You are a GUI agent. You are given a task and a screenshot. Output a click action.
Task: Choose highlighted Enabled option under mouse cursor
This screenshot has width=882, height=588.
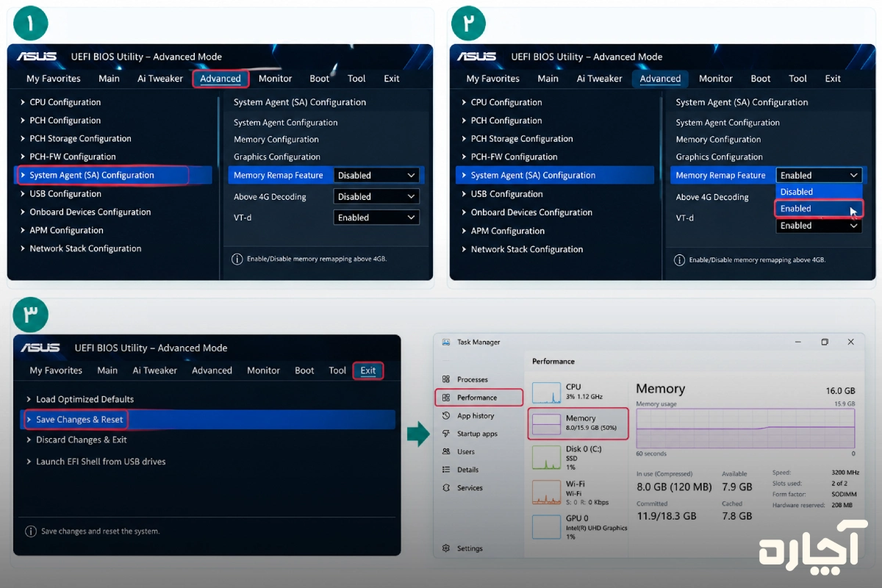[x=819, y=209]
